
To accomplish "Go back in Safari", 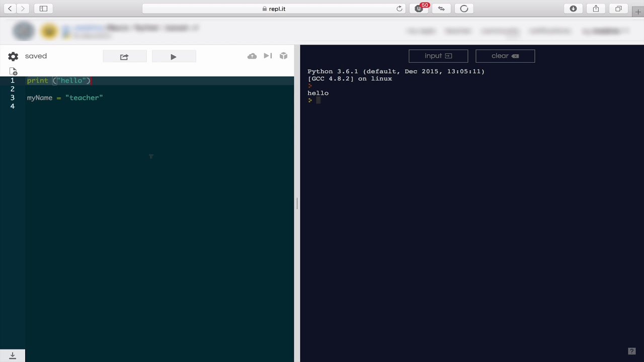I will click(x=10, y=9).
